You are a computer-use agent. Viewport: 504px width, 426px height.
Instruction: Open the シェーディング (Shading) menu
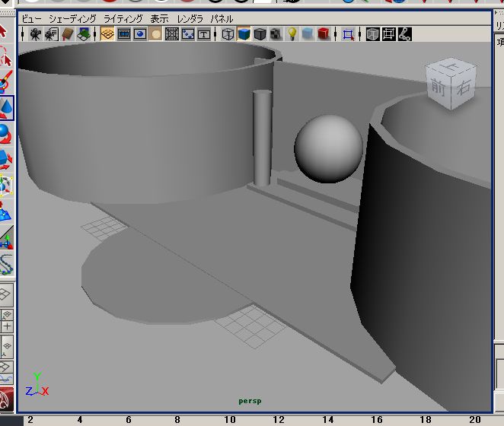coord(73,18)
